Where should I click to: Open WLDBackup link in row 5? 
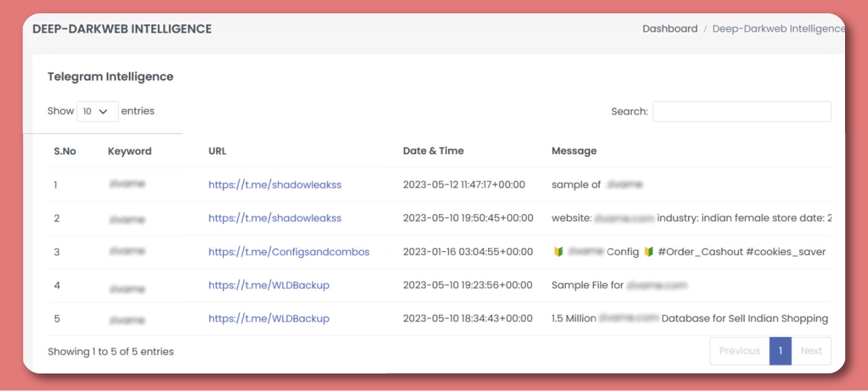click(x=269, y=319)
